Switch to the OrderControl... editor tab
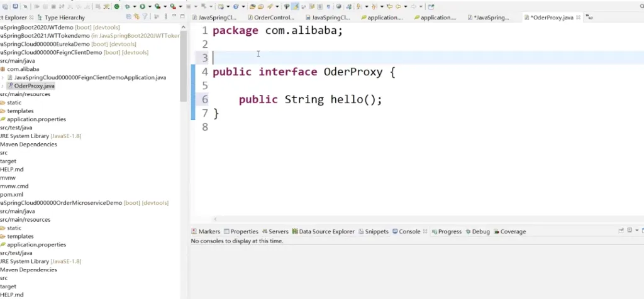 tap(272, 18)
